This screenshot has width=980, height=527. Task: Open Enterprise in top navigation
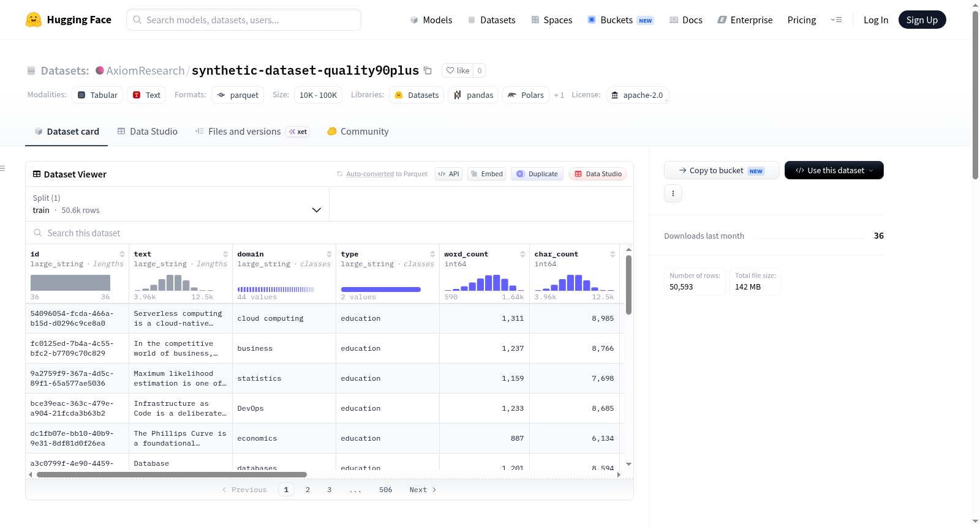745,20
